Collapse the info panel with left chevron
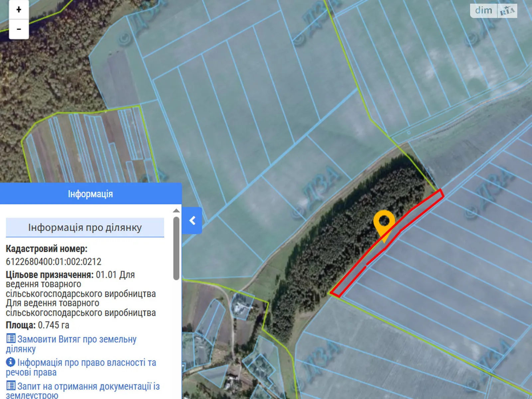 click(x=192, y=220)
